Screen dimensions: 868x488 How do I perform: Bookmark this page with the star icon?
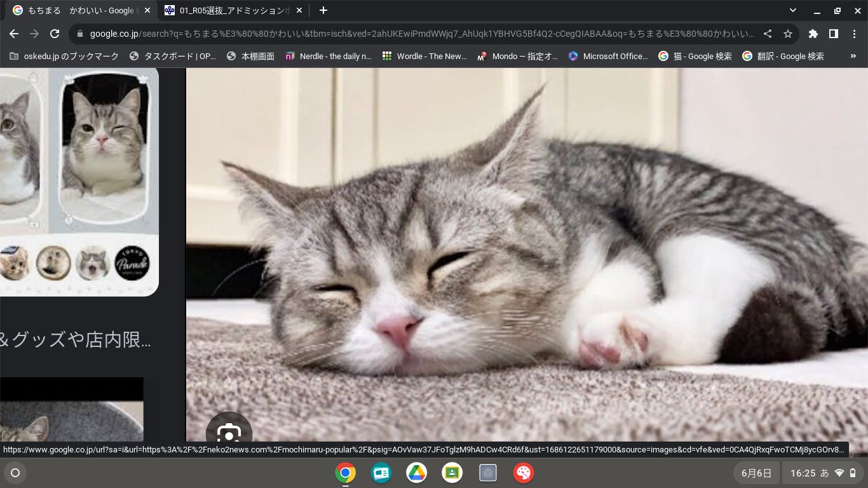788,34
